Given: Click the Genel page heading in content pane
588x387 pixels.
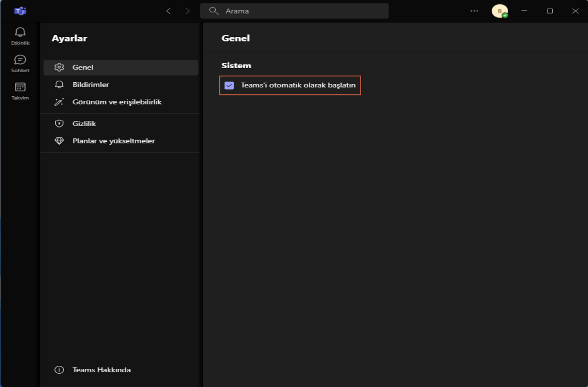Looking at the screenshot, I should [x=236, y=38].
